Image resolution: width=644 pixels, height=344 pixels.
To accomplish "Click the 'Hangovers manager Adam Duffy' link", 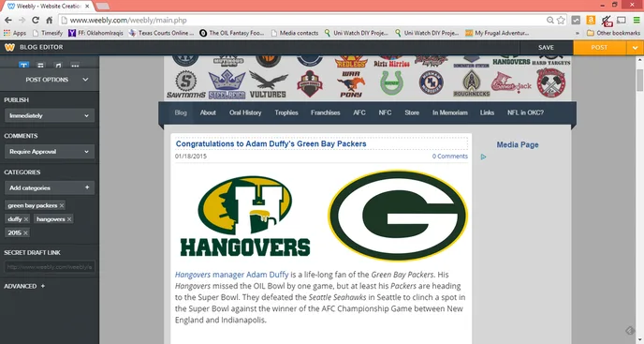I will click(231, 275).
